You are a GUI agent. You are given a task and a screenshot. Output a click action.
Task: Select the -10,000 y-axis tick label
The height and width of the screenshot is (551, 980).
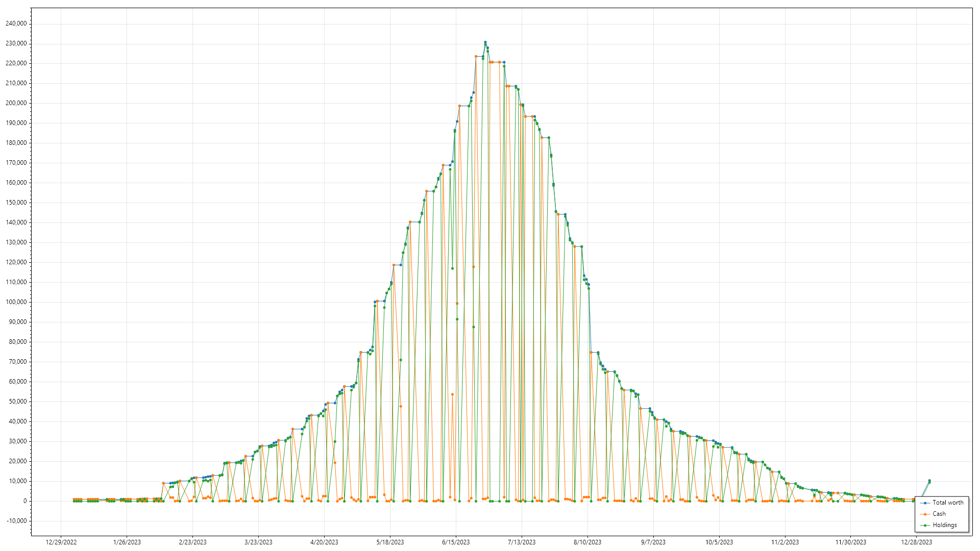(16, 521)
